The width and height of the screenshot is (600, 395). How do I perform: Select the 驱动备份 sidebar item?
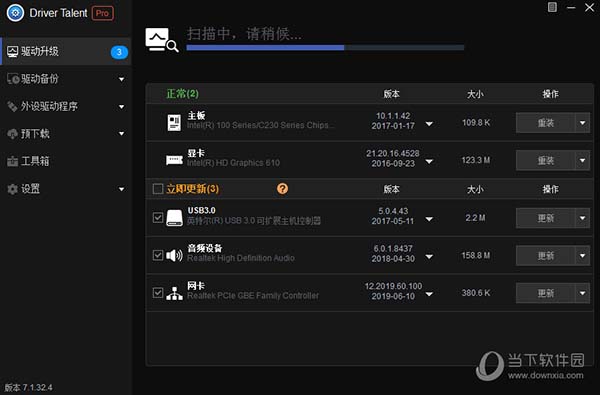(x=66, y=79)
